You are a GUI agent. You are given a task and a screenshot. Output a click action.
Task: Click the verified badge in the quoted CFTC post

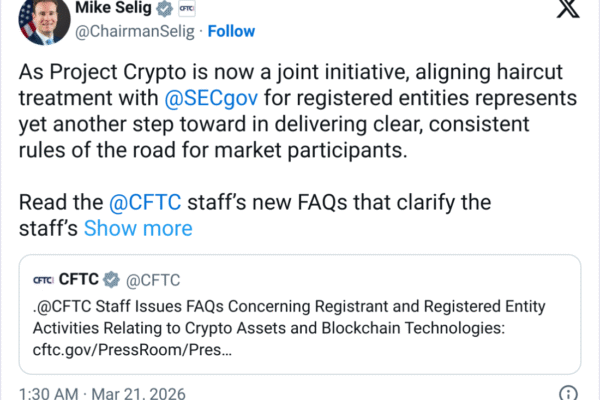click(114, 279)
